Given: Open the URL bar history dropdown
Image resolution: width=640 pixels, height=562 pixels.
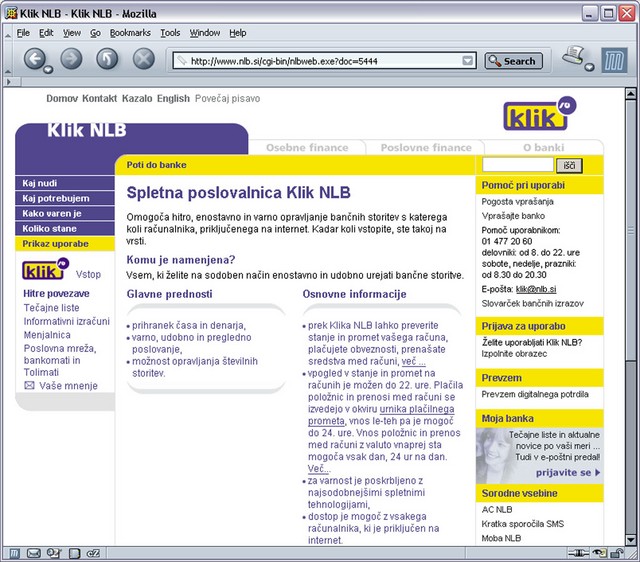Looking at the screenshot, I should click(x=468, y=61).
